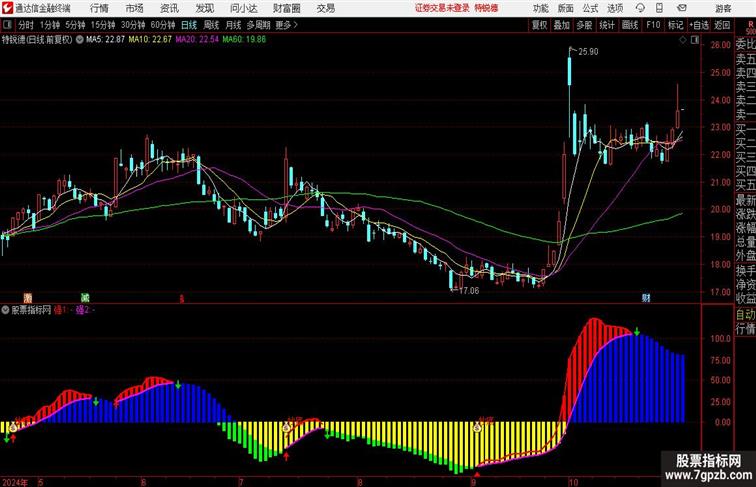Viewport: 756px width, 487px height.
Task: Toggle the left side panel icon
Action: [7, 25]
